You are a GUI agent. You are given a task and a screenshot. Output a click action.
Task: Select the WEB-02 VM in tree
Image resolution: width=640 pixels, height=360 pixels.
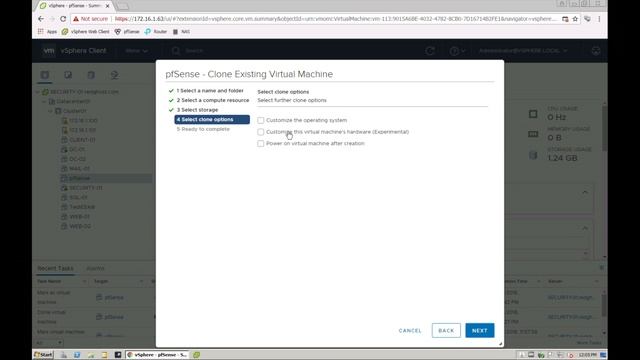(80, 227)
